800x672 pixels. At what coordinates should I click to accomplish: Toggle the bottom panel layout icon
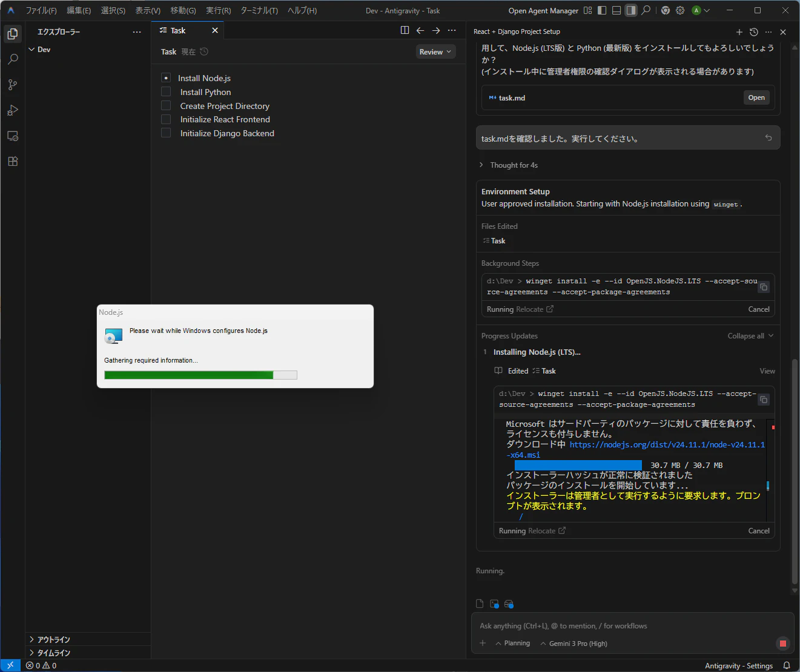click(x=617, y=10)
